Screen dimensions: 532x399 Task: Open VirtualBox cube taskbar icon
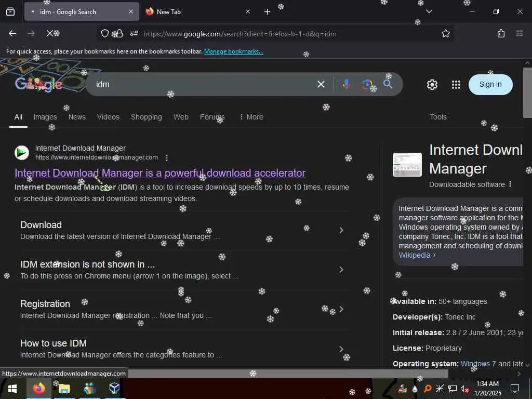114,389
